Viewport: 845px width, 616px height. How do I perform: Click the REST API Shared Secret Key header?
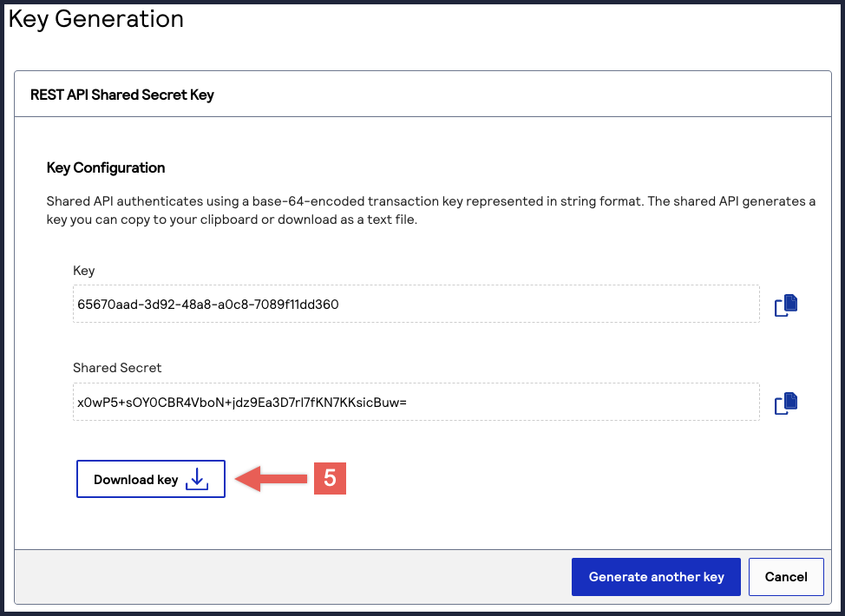tap(122, 95)
